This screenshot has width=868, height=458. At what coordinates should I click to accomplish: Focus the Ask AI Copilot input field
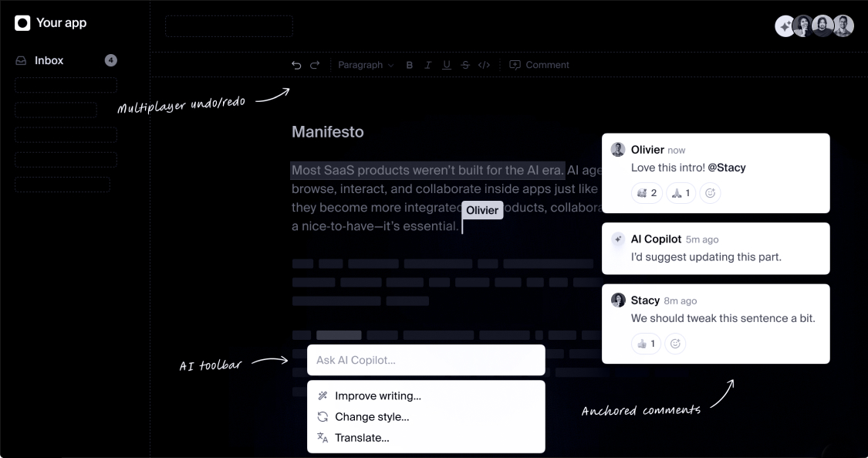pos(426,360)
